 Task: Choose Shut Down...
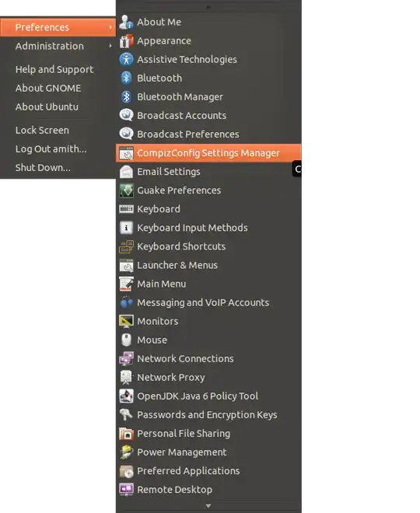[x=43, y=168]
